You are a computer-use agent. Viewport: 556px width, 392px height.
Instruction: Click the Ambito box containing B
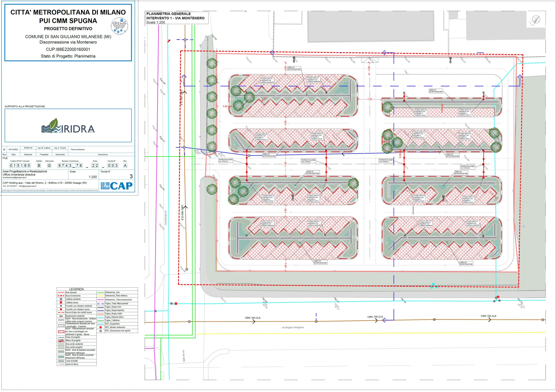39,165
